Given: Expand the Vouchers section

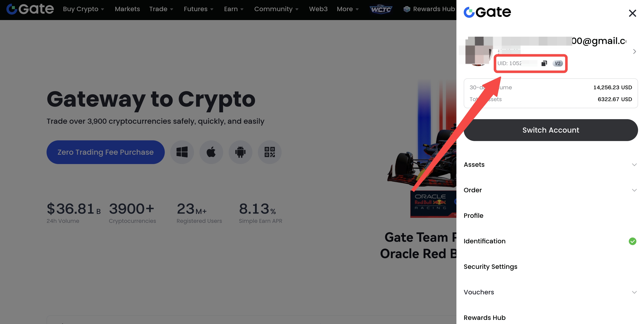Looking at the screenshot, I should 634,292.
